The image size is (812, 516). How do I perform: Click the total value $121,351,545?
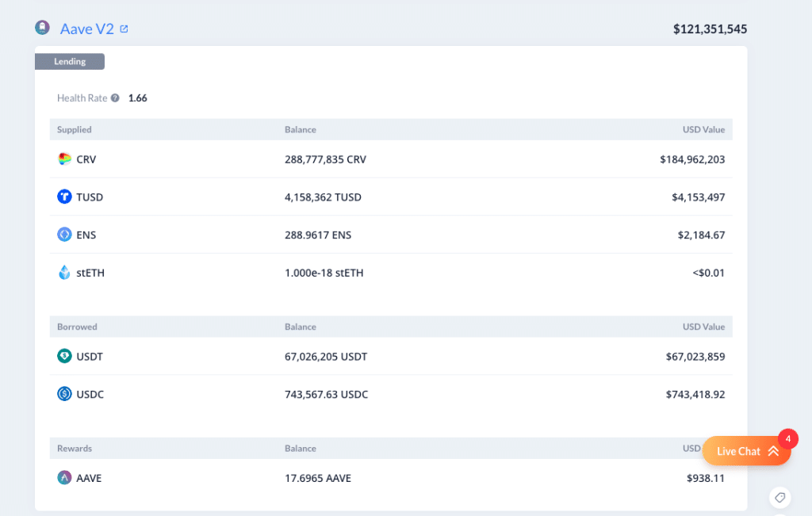tap(710, 29)
